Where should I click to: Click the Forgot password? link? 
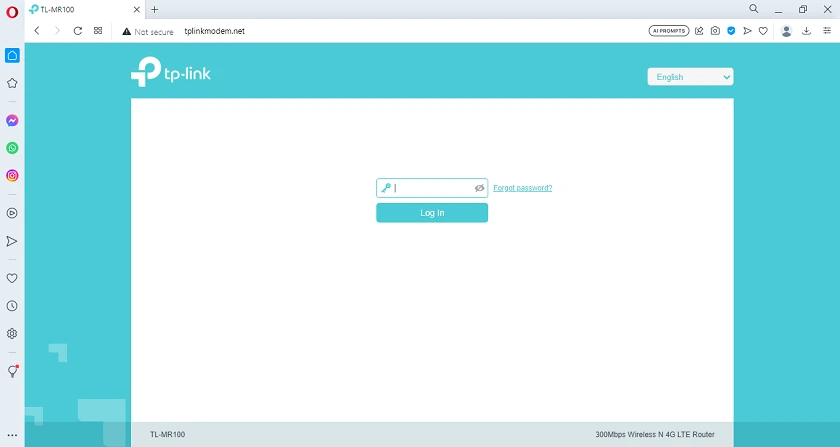(522, 188)
